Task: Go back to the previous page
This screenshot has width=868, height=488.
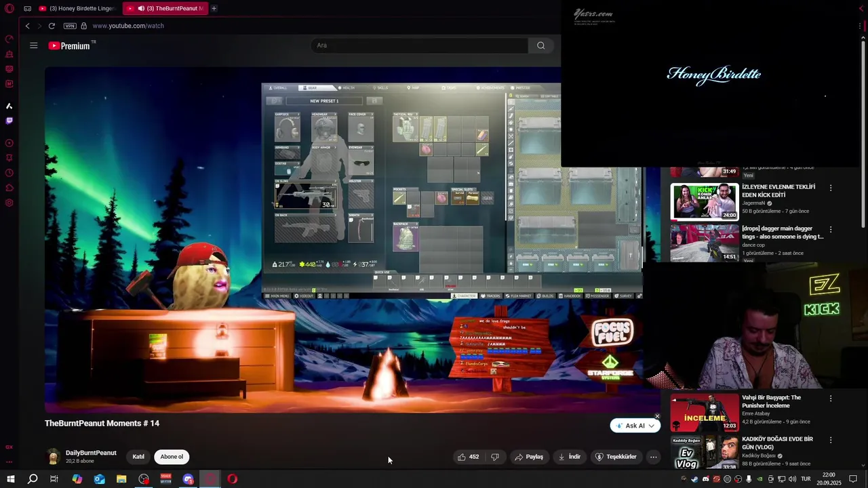Action: (x=27, y=26)
